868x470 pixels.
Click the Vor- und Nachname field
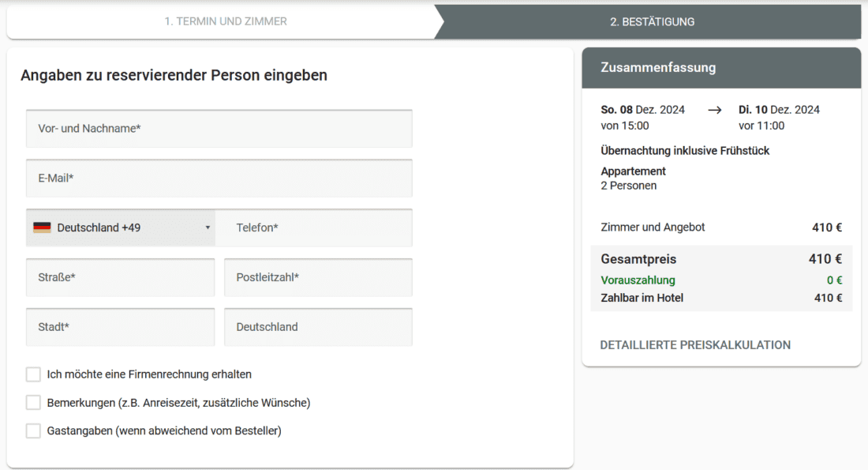(x=219, y=129)
